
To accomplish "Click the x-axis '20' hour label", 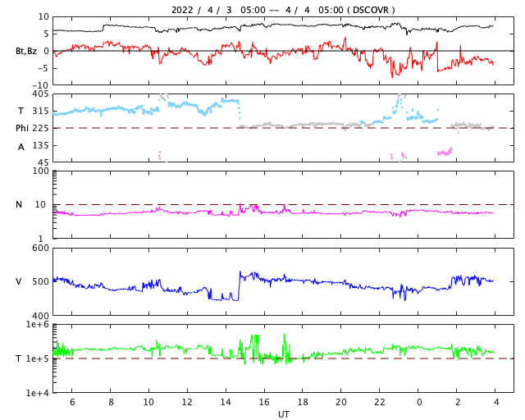I will pos(341,402).
